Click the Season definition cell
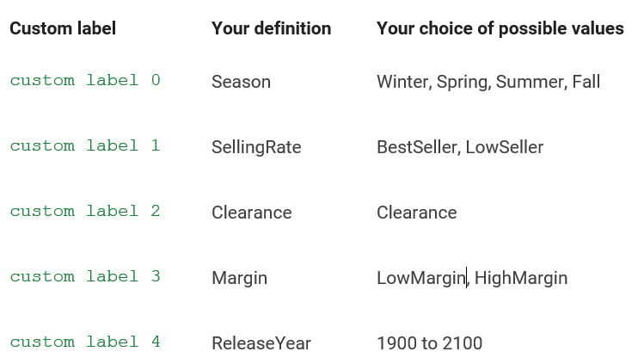Viewport: 644px width, 364px height. click(x=241, y=82)
